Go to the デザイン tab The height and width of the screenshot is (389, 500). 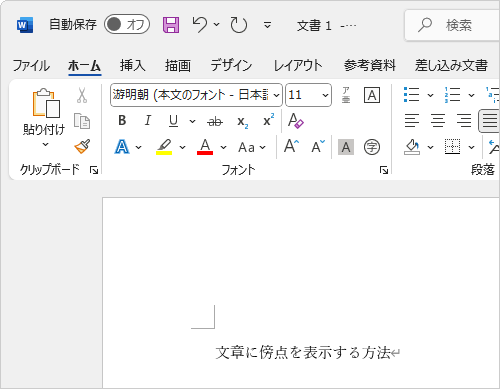(x=231, y=65)
